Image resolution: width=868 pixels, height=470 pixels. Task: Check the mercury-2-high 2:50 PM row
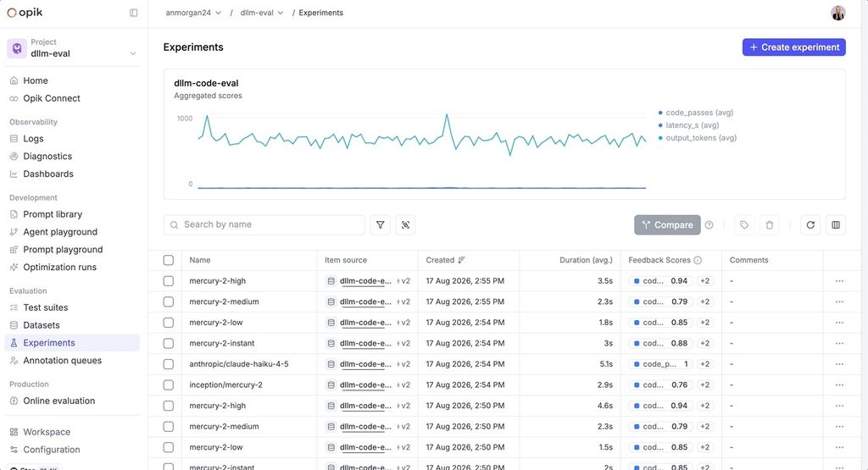tap(169, 406)
